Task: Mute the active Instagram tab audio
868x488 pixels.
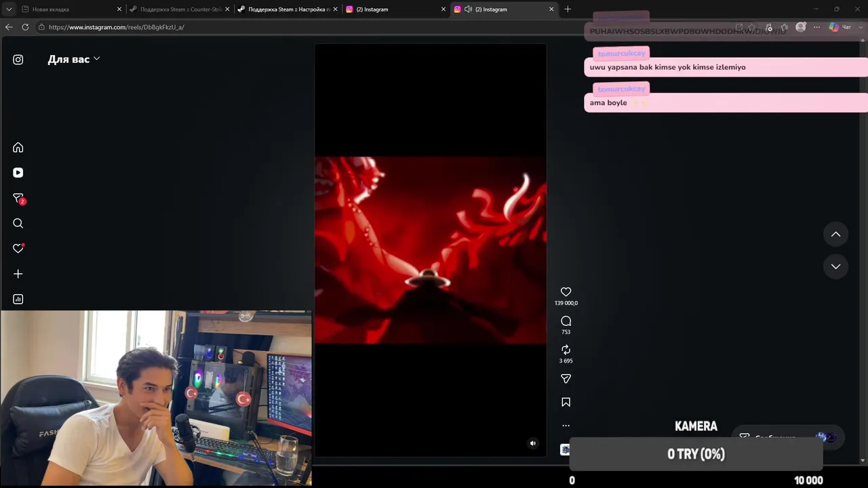Action: pyautogui.click(x=468, y=9)
